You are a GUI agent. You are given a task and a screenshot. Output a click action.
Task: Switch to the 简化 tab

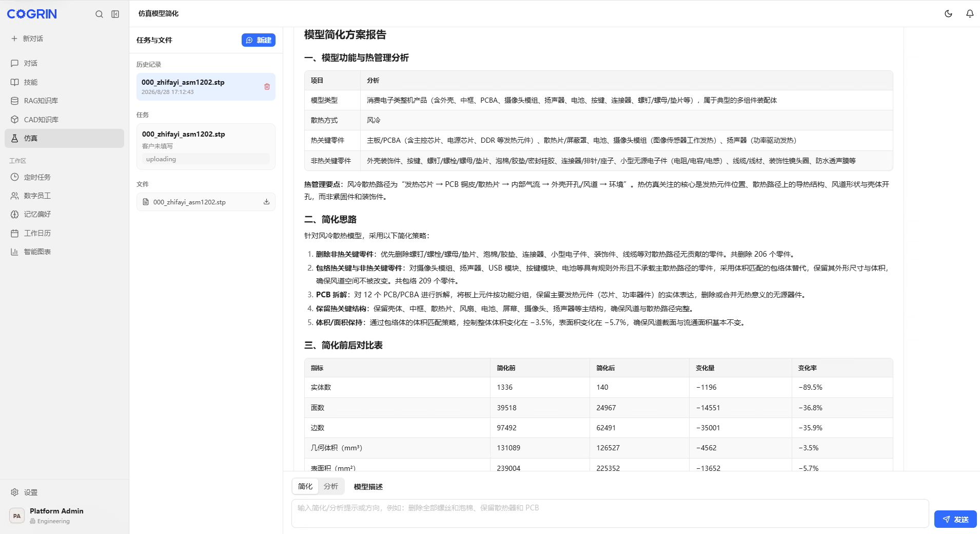[305, 486]
